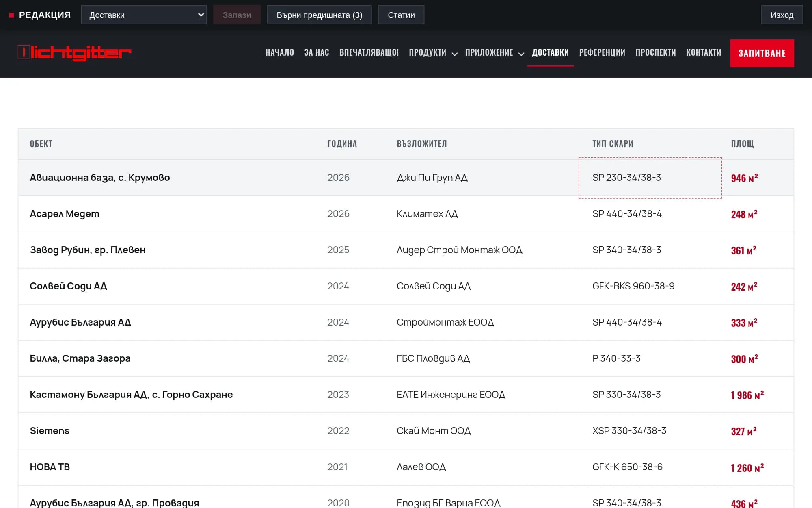
Task: Open ПРОСПЕКТИ navigation link
Action: point(656,53)
